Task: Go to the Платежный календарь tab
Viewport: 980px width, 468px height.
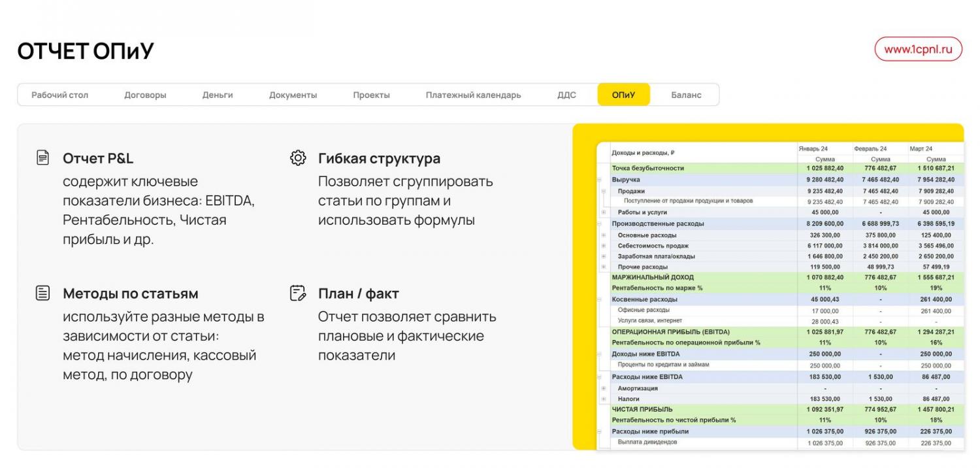Action: point(473,95)
